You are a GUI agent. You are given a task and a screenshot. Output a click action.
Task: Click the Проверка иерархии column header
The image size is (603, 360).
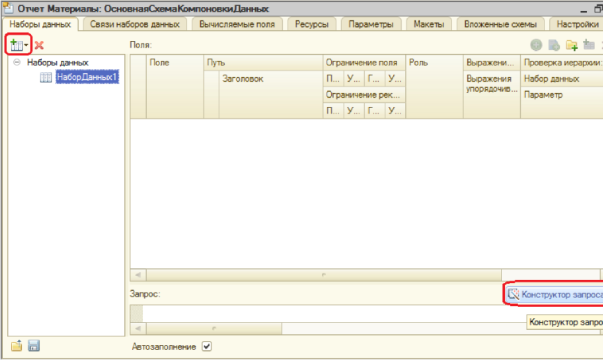pos(562,63)
